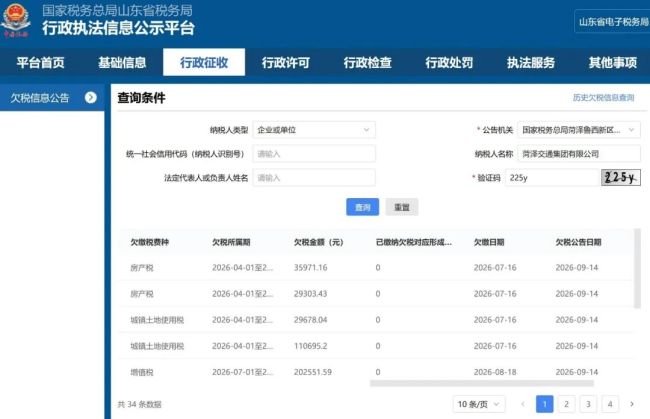Click the 欠税金额（元） column header
This screenshot has width=650, height=419.
click(x=318, y=242)
